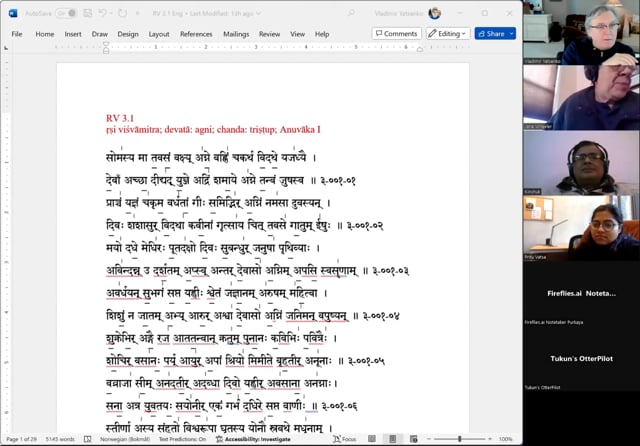Screen dimensions: 640x446
Task: Click the 5143 words count
Action: tap(60, 439)
